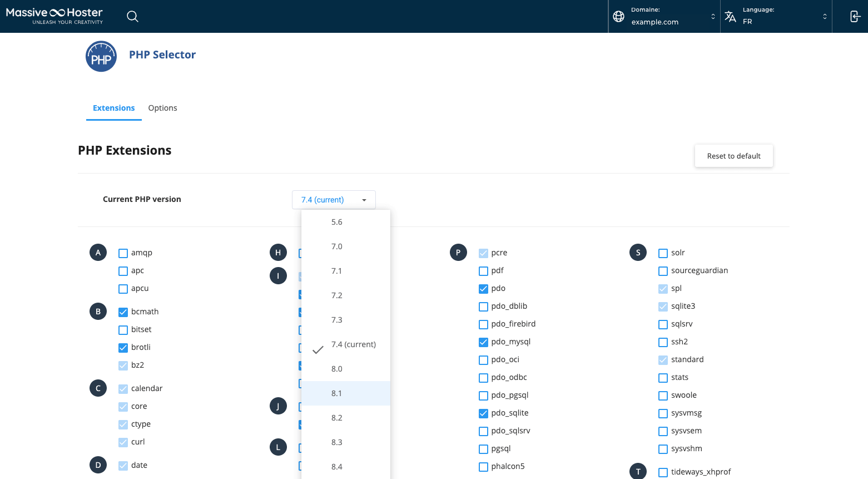Click the language translate icon
This screenshot has width=868, height=479.
pyautogui.click(x=730, y=17)
